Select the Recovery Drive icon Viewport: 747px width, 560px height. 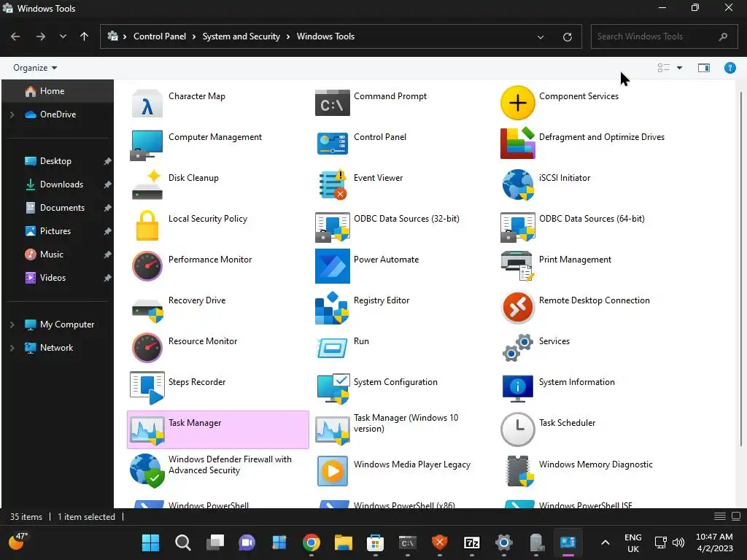pos(147,310)
